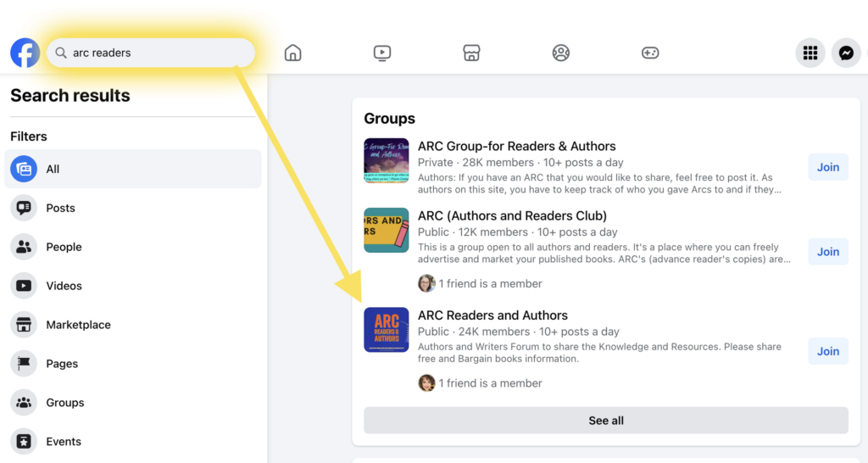Open ARC (Authors and Readers Club) title
This screenshot has height=463, width=868.
pos(512,215)
